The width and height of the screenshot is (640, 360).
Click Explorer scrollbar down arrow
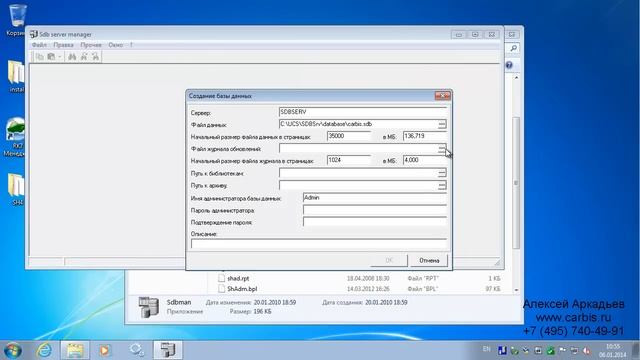coord(516,290)
